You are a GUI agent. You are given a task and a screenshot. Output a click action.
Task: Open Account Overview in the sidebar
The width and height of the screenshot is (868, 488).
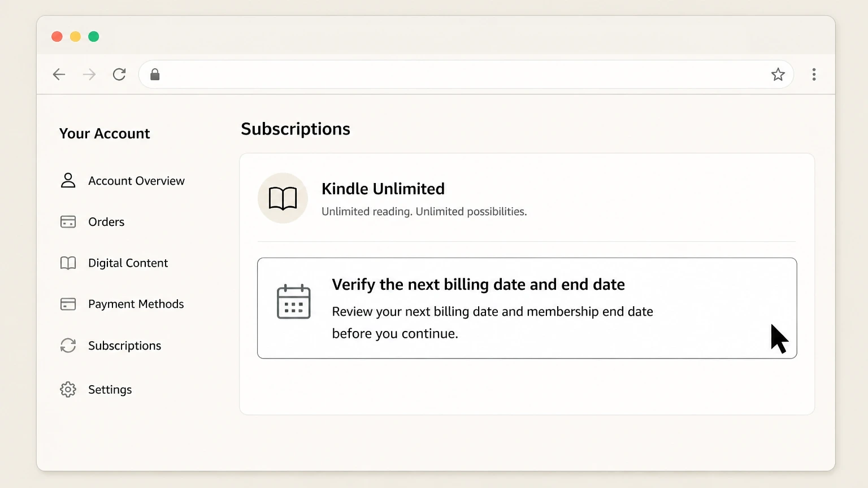pyautogui.click(x=136, y=181)
